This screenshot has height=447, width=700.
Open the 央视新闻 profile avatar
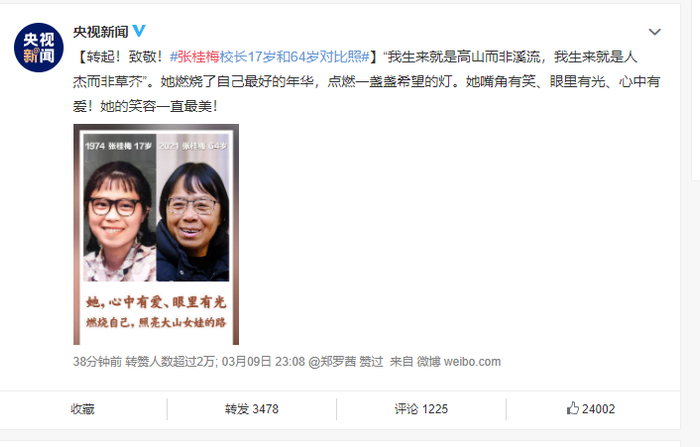click(38, 48)
